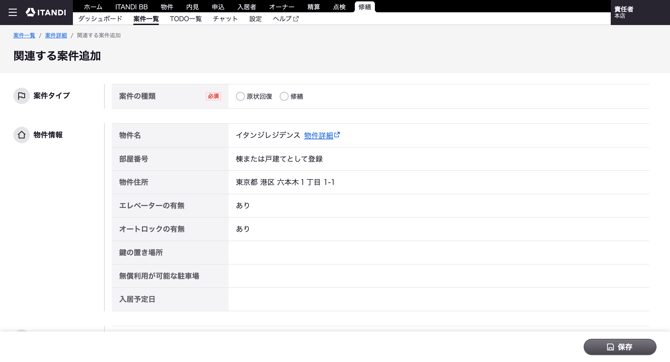Open the 精算 top menu

(x=314, y=7)
